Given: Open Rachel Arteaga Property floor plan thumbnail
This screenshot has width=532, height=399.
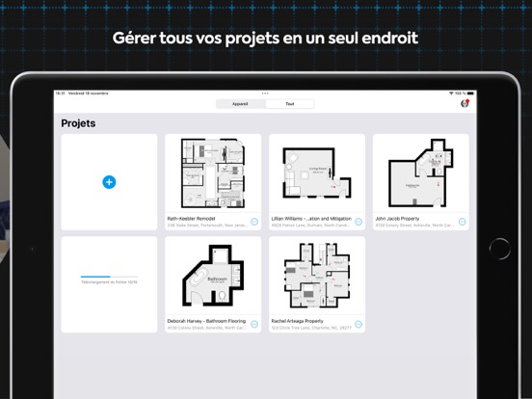Looking at the screenshot, I should point(317,276).
